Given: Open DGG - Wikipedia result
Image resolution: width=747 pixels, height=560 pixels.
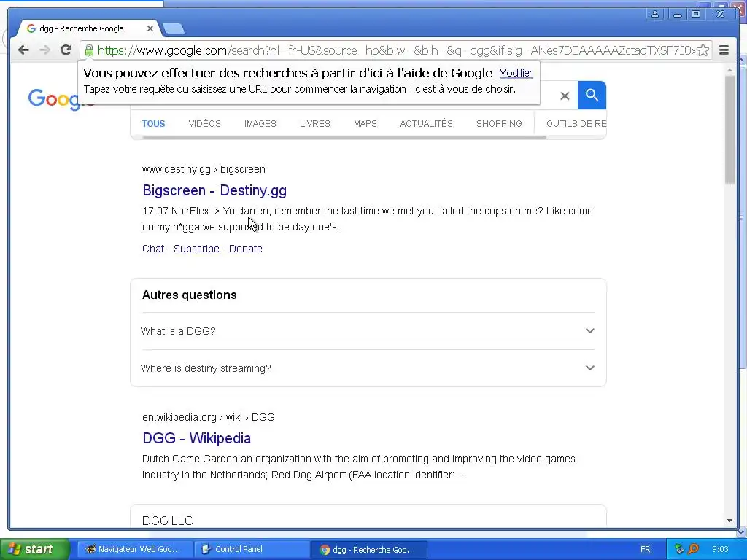Looking at the screenshot, I should click(196, 438).
